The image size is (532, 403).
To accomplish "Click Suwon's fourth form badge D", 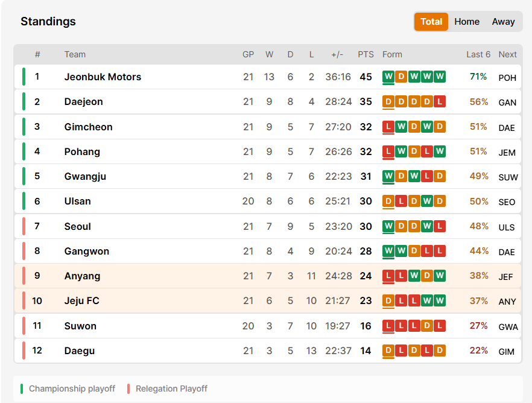I will tap(427, 326).
